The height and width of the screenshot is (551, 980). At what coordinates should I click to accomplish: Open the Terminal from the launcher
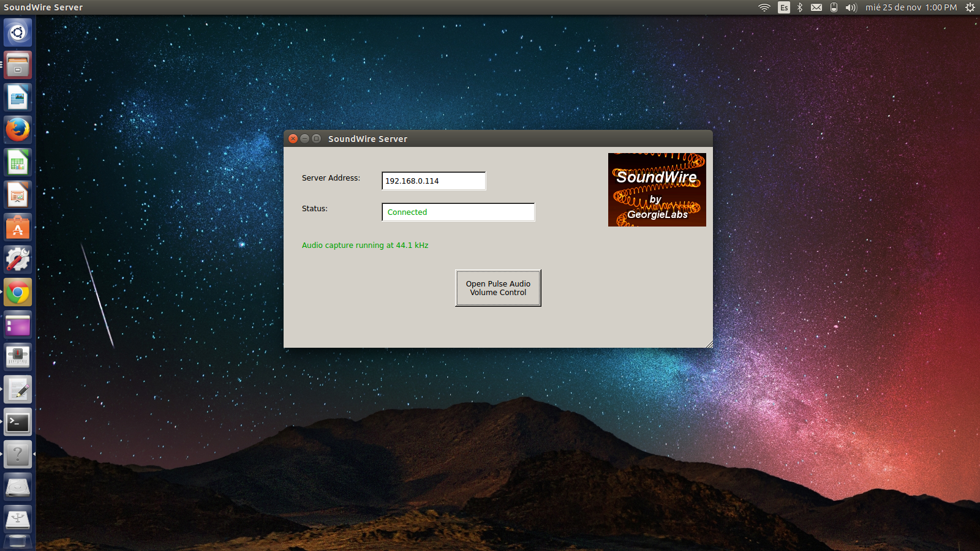pyautogui.click(x=18, y=422)
